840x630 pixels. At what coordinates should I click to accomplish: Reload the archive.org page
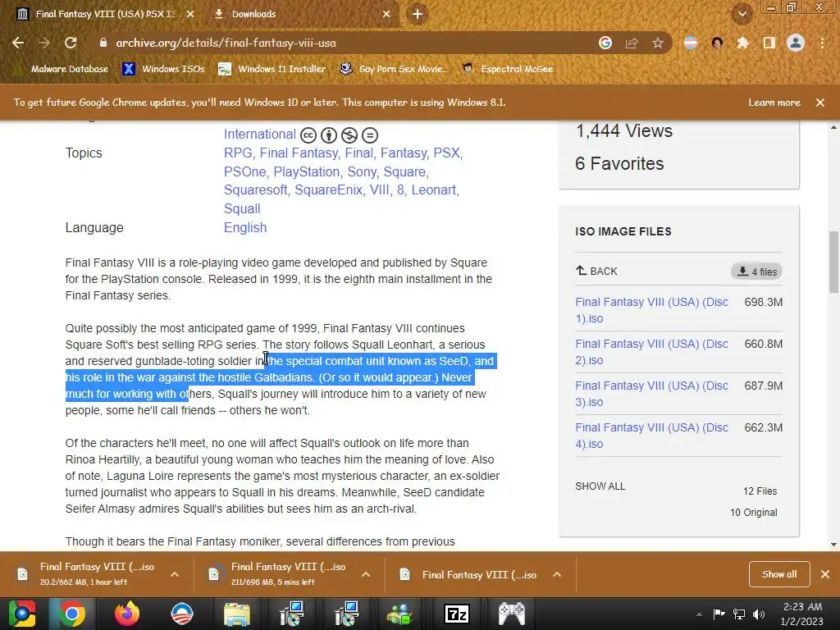point(71,43)
